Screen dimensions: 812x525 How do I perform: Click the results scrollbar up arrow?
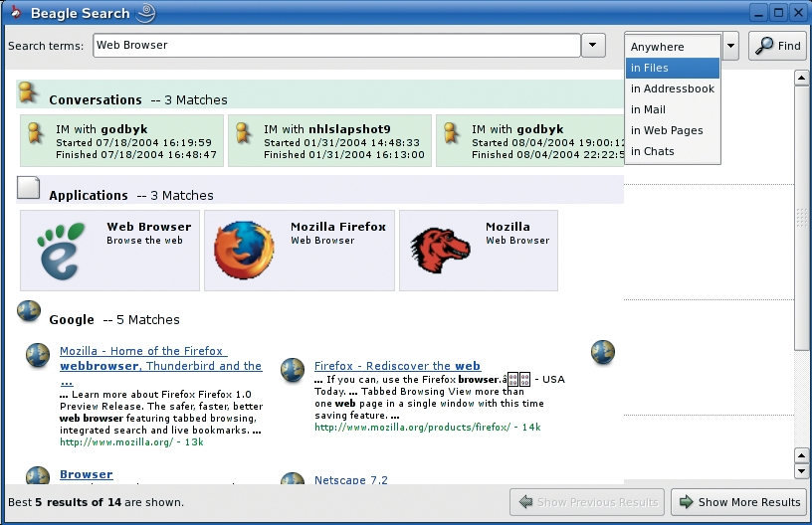pos(801,79)
